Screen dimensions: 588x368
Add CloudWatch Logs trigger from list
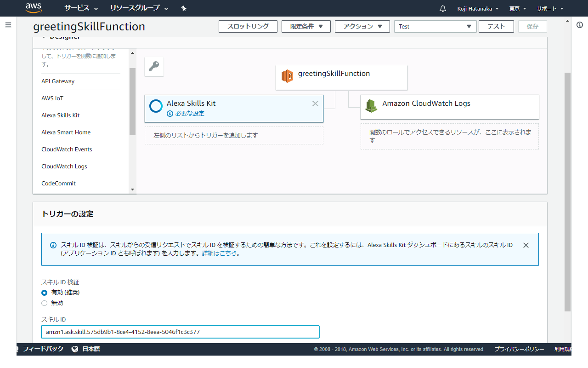(x=64, y=167)
